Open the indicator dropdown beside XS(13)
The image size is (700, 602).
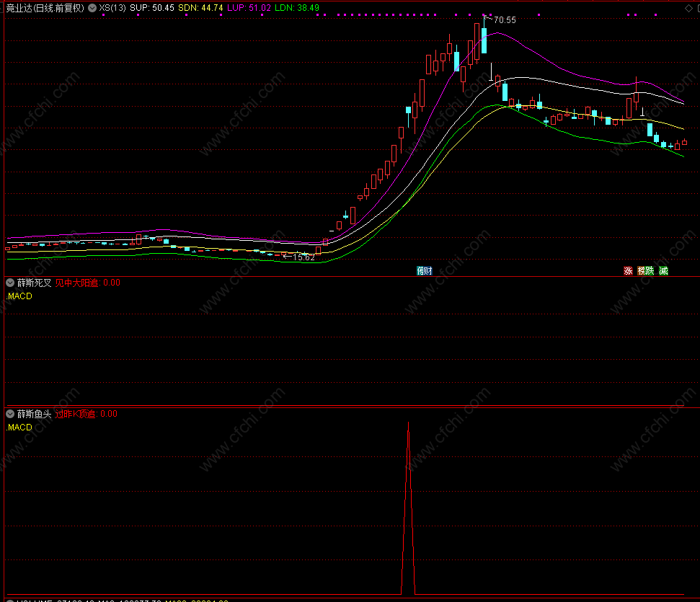click(x=92, y=8)
